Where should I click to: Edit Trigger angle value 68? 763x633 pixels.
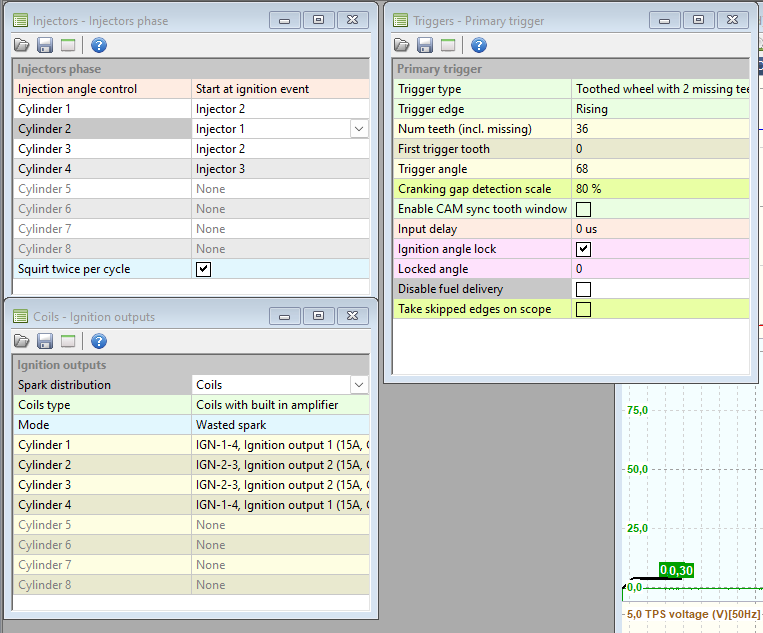(x=660, y=169)
